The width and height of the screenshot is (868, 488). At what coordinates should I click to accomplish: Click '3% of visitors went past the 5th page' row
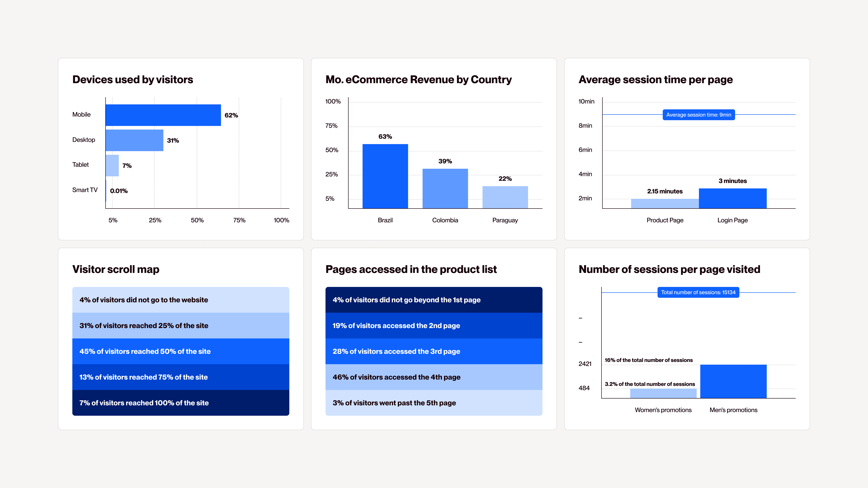tap(434, 403)
